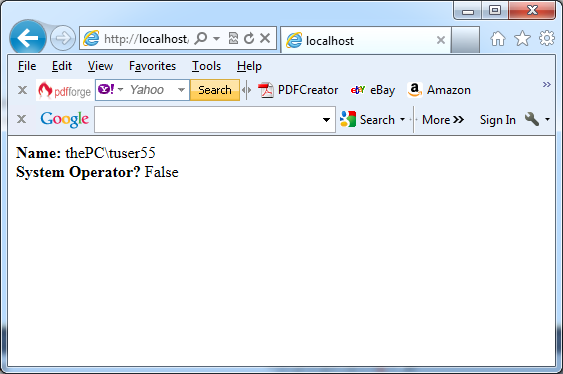Image resolution: width=563 pixels, height=374 pixels.
Task: Go back with the blue back arrow
Action: coord(28,38)
